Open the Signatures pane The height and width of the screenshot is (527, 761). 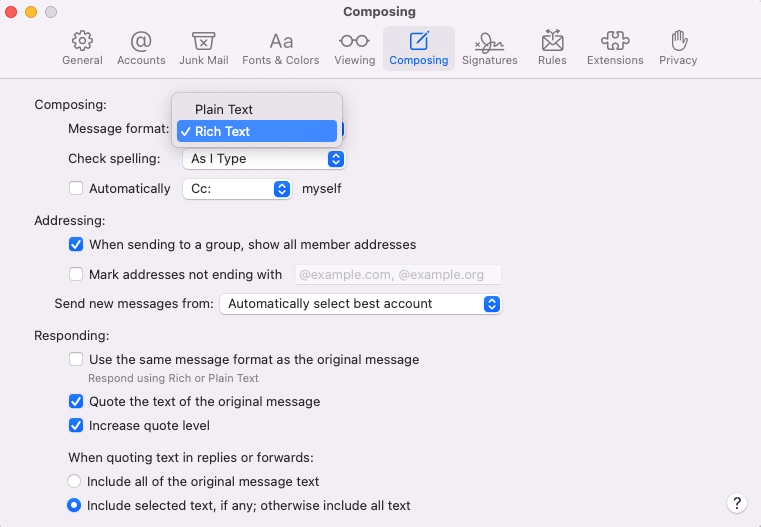[x=489, y=48]
